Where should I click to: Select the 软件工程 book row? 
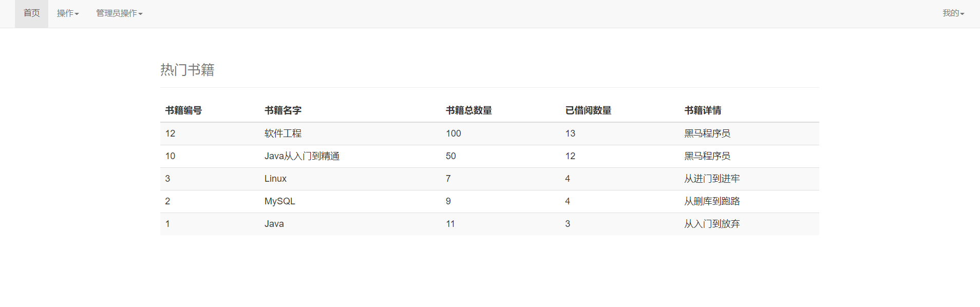point(489,133)
